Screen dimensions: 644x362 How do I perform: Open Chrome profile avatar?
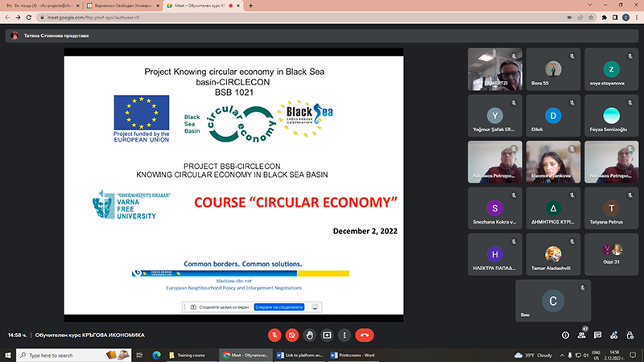(x=626, y=18)
